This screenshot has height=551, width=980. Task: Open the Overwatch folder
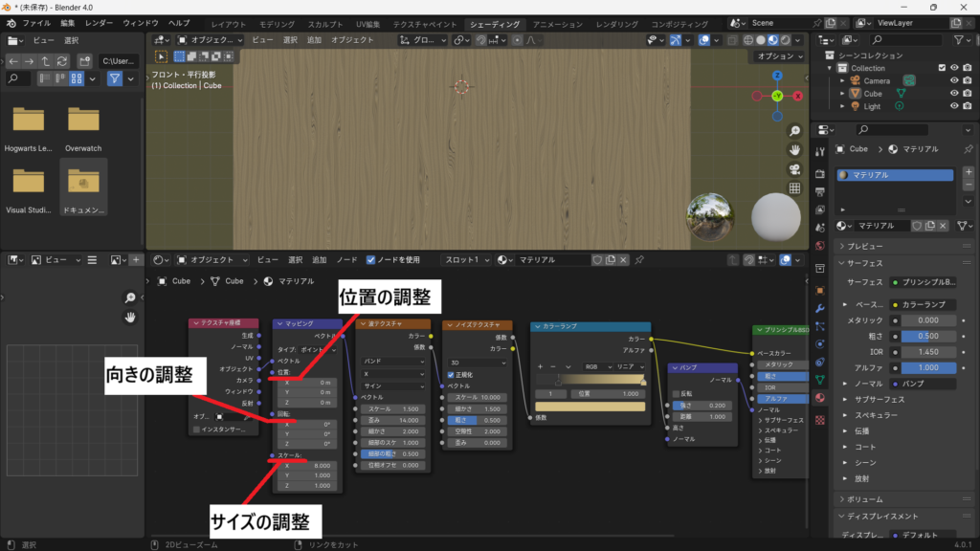coord(83,129)
